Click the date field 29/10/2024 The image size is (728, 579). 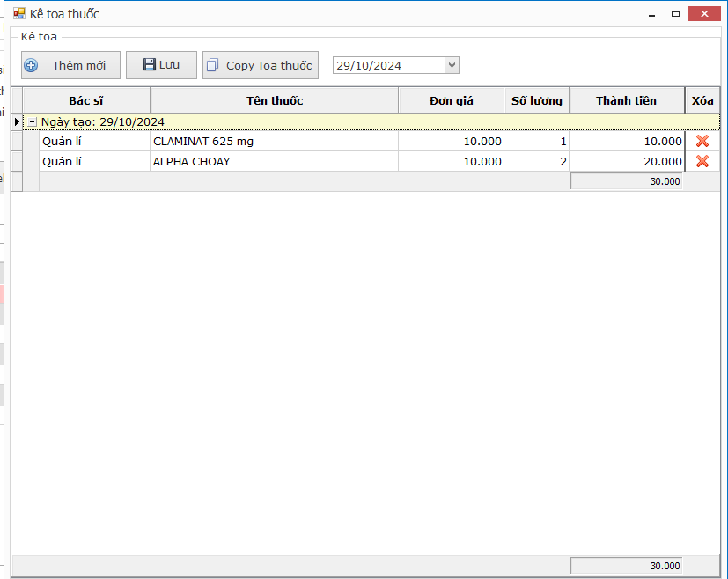point(387,65)
